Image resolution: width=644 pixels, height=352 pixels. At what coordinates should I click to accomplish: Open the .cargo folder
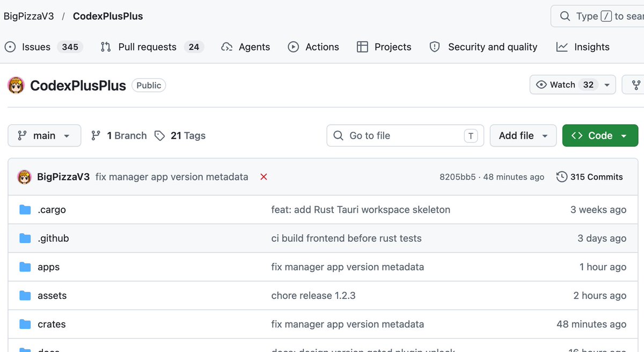point(52,210)
